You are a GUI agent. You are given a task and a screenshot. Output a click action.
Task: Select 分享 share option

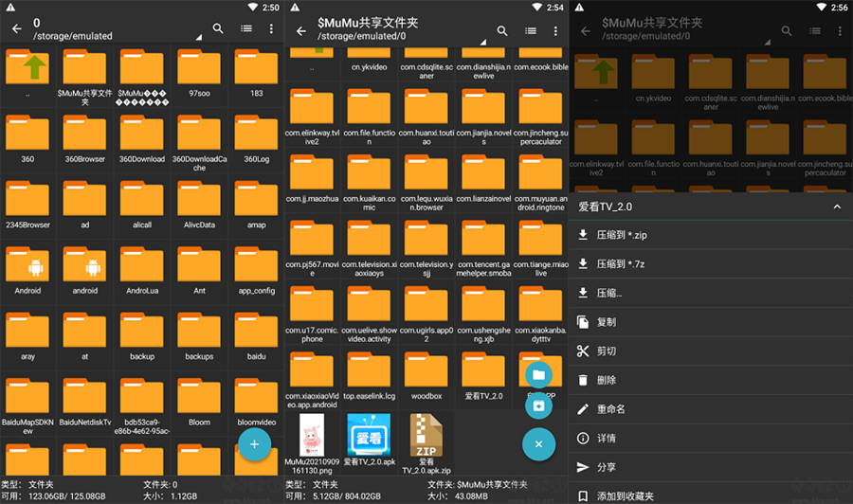711,467
